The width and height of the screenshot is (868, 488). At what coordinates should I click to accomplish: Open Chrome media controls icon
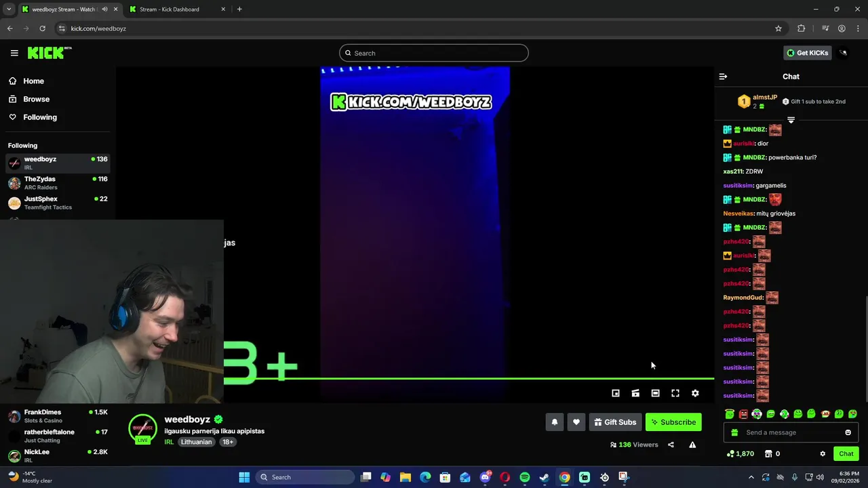point(825,28)
